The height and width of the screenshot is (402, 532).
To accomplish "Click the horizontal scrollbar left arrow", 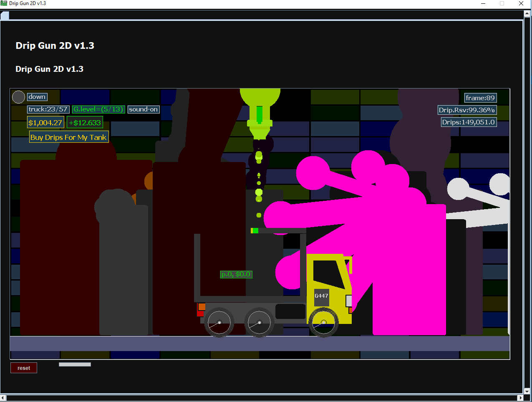I will (3, 398).
